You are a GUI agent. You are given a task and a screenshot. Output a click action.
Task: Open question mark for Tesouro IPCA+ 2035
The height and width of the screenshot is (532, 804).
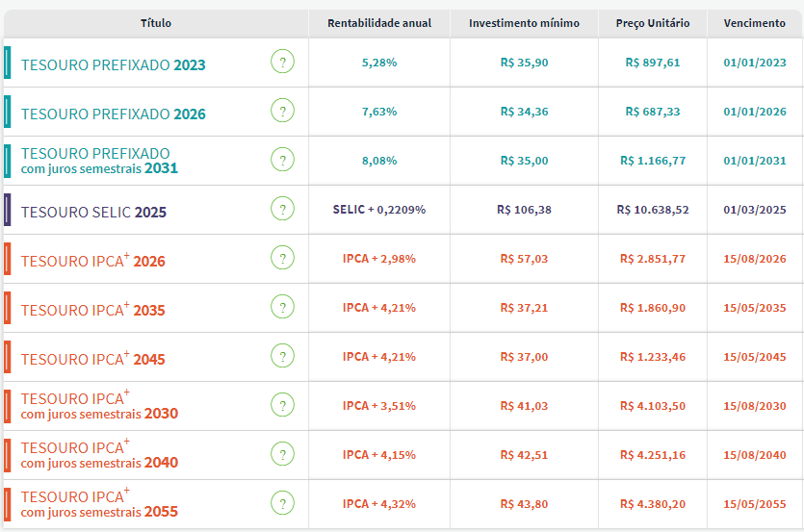282,308
